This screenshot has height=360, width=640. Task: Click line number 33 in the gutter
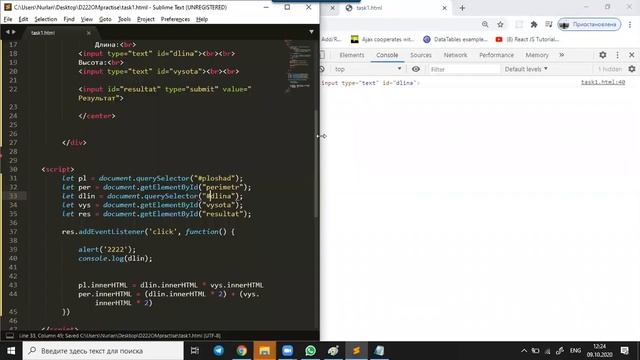point(13,196)
